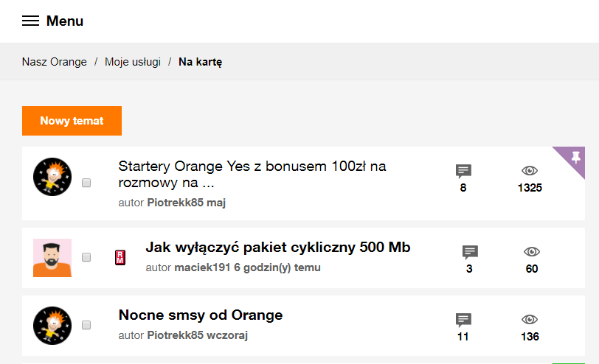Click replies icon for Startery Orange Yes topic
The height and width of the screenshot is (364, 599).
463,171
